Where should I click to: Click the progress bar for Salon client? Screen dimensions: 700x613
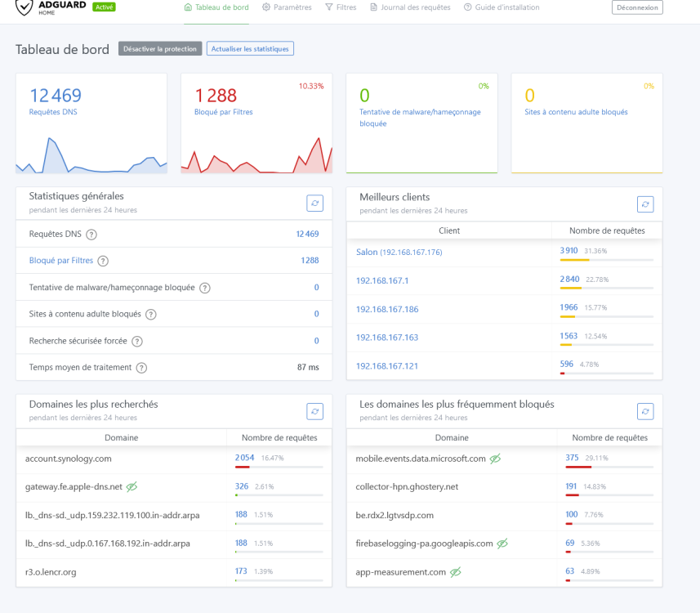tap(607, 260)
